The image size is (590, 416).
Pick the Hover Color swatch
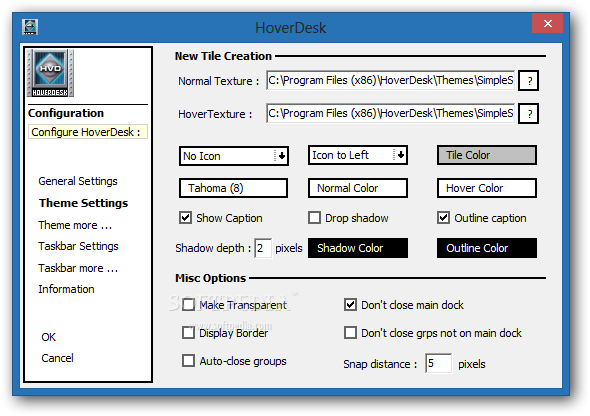487,188
